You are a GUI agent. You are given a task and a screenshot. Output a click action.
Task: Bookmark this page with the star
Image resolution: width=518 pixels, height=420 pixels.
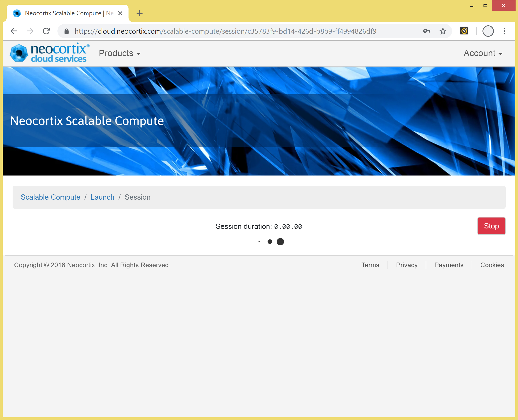tap(443, 31)
